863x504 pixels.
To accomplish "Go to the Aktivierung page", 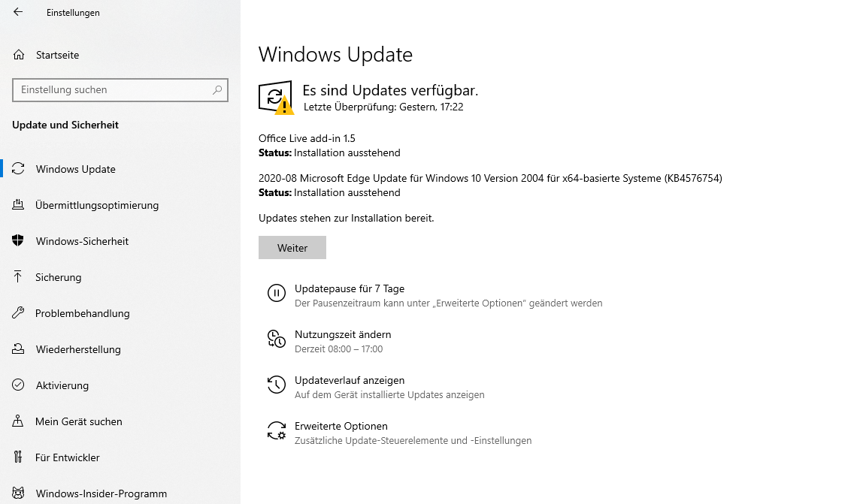I will pyautogui.click(x=62, y=385).
